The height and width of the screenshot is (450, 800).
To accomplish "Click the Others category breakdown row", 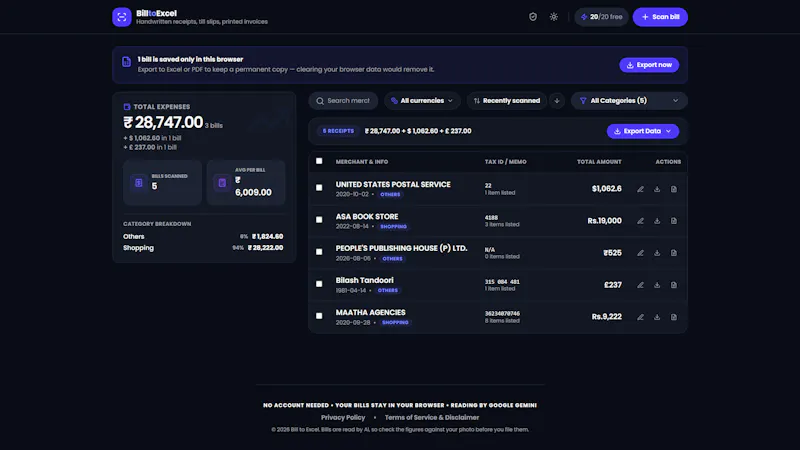I will [x=203, y=237].
